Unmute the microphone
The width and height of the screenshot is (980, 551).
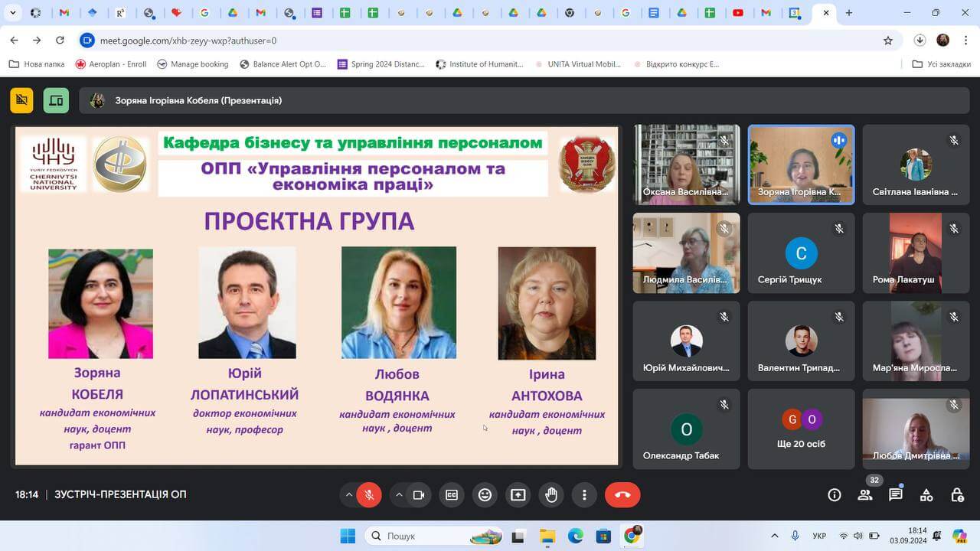pyautogui.click(x=369, y=495)
